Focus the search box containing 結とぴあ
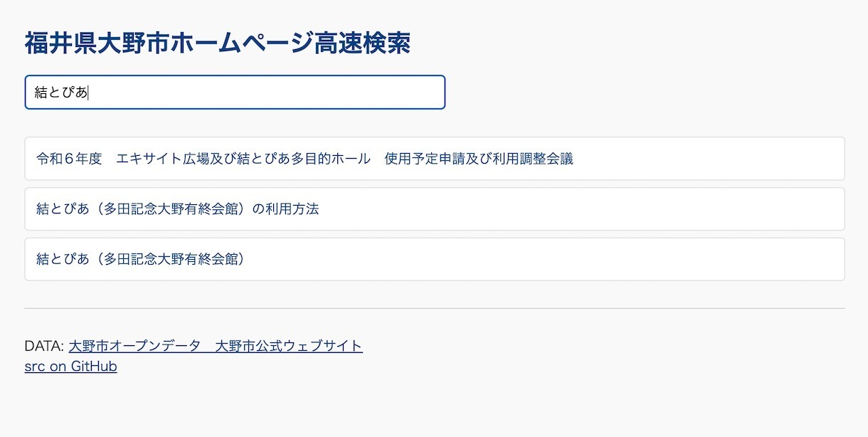Screen dimensions: 868x437 click(235, 93)
